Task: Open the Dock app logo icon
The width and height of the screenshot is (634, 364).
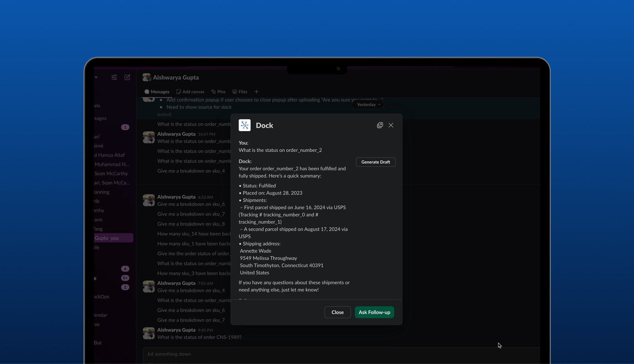Action: pos(244,125)
